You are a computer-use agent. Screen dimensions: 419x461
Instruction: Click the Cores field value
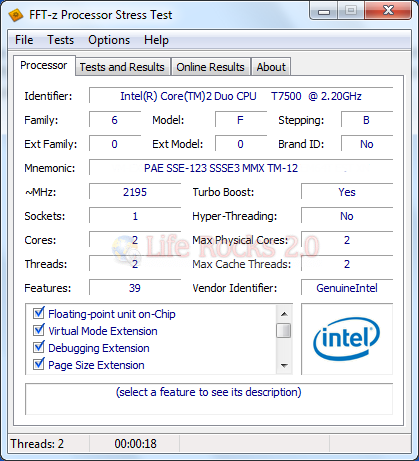click(x=135, y=240)
